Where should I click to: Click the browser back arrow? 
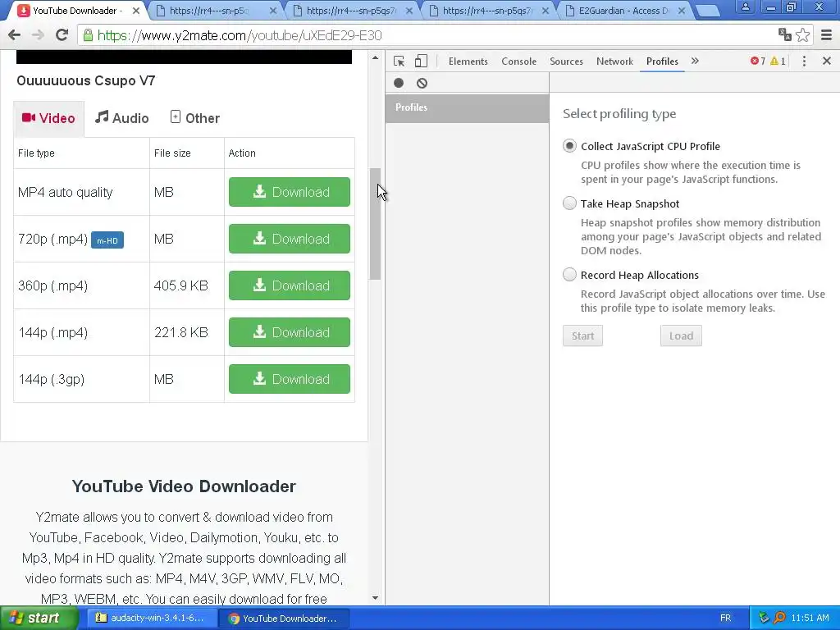point(15,35)
